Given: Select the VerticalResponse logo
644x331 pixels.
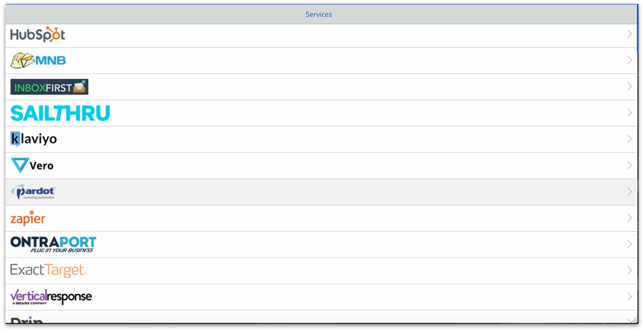Looking at the screenshot, I should 51,297.
